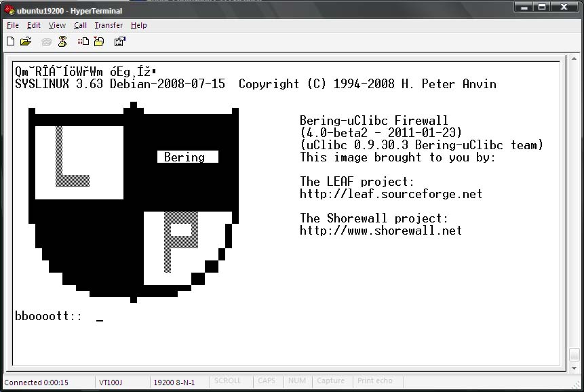
Task: Click the SYSLINUX 3.63 version text
Action: [59, 84]
